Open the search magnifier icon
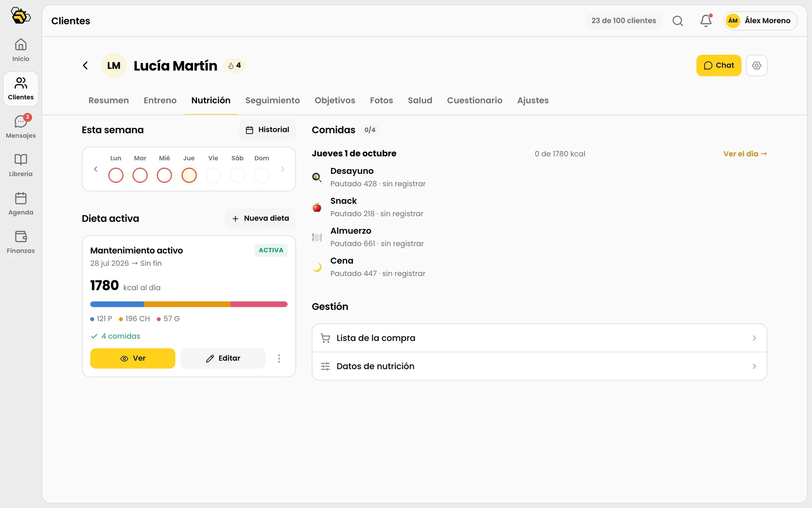 678,21
